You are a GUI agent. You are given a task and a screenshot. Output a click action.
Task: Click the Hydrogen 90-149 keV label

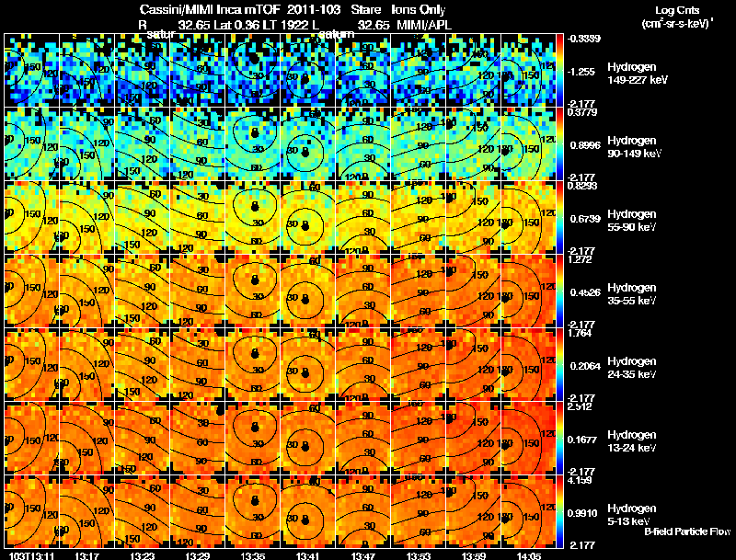click(x=635, y=147)
